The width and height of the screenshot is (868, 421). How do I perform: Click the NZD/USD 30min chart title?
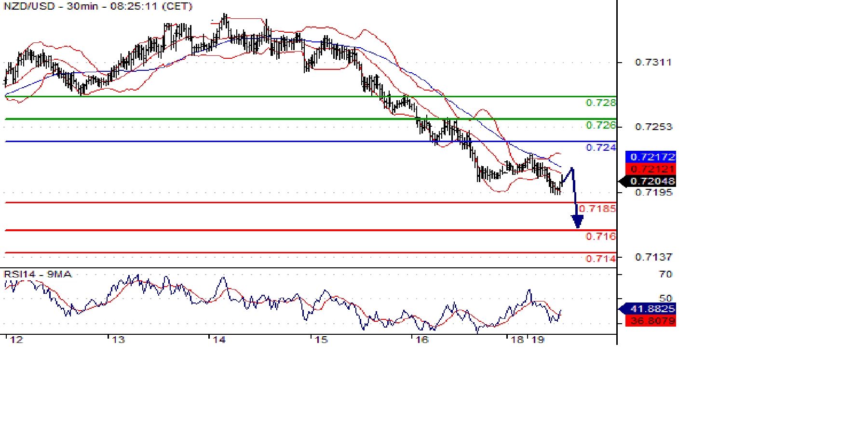(98, 6)
